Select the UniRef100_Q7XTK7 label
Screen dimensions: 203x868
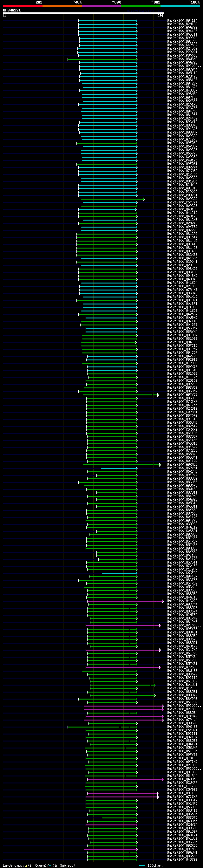182,402
